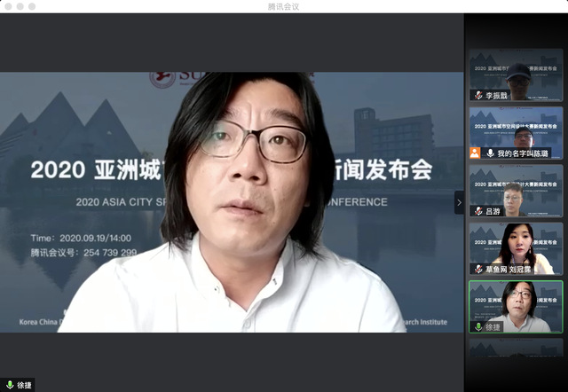Click the main speaker video area
Viewport: 568px width, 392px height.
coord(231,202)
